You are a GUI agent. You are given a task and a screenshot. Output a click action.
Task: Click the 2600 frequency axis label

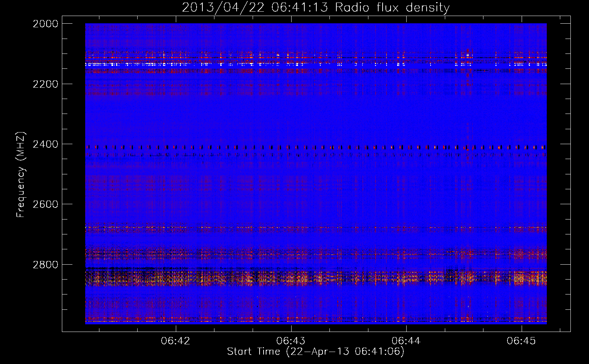tap(46, 204)
